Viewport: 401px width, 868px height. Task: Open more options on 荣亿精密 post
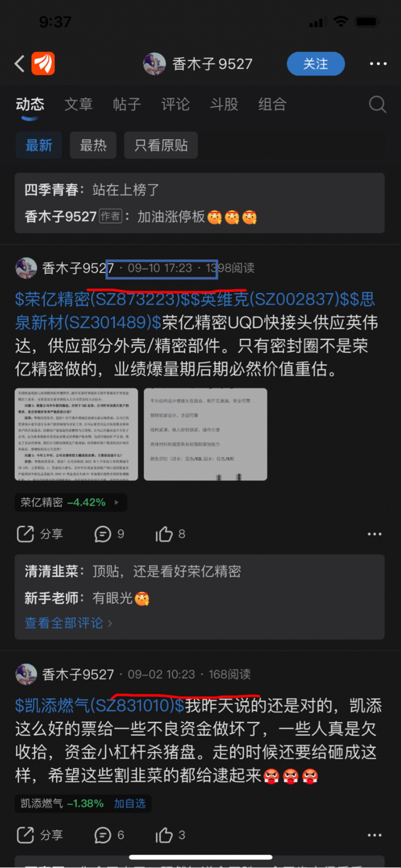(374, 534)
